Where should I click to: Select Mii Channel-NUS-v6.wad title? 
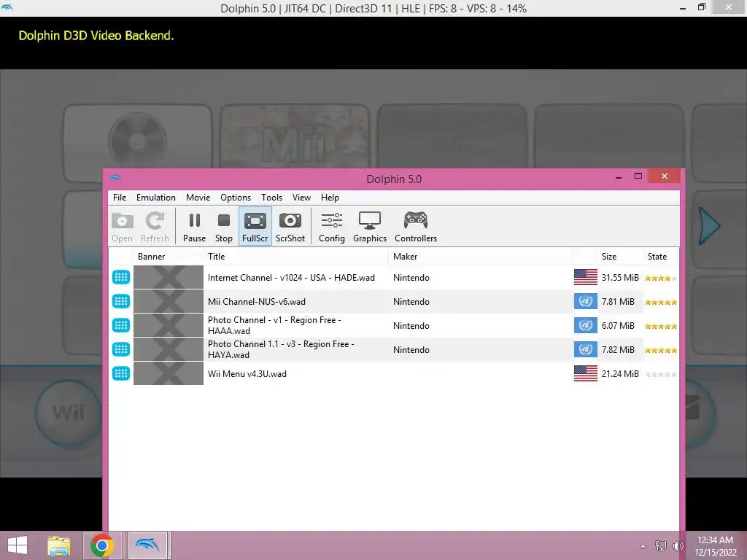click(x=256, y=301)
